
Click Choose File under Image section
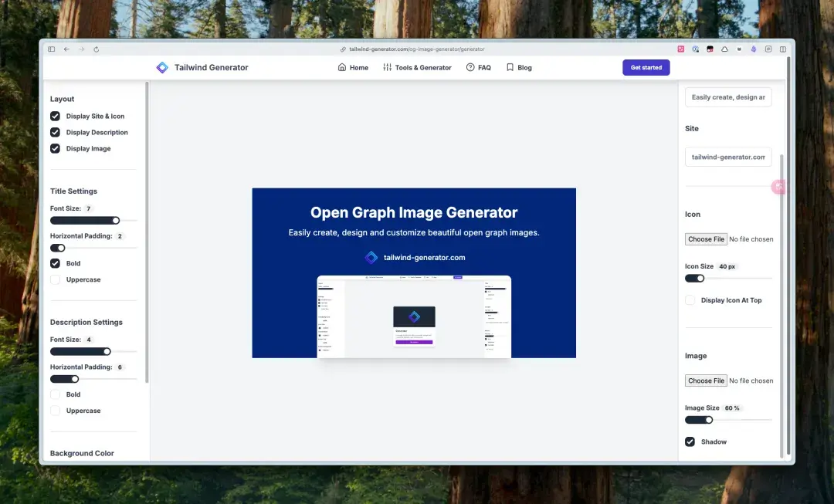point(706,381)
